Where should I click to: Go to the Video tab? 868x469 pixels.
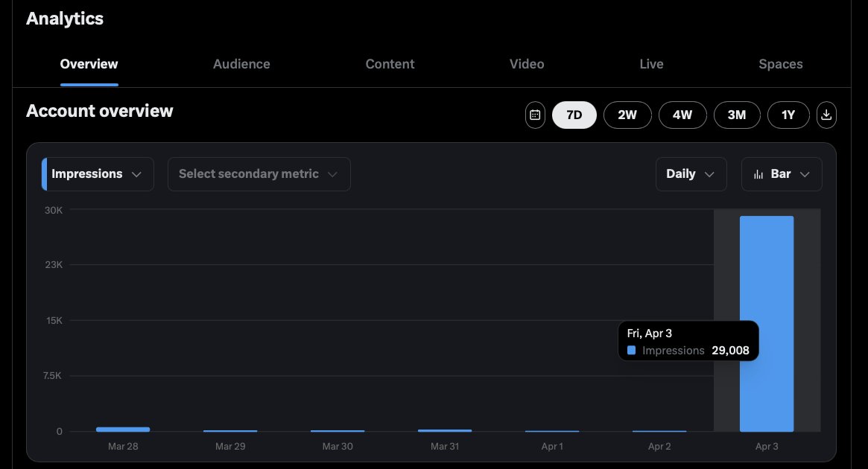click(527, 64)
